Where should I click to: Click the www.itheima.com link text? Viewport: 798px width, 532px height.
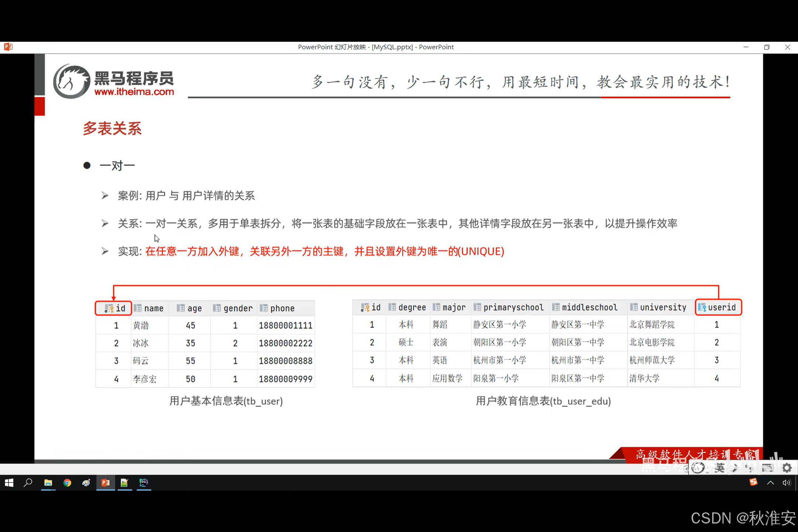pyautogui.click(x=134, y=92)
